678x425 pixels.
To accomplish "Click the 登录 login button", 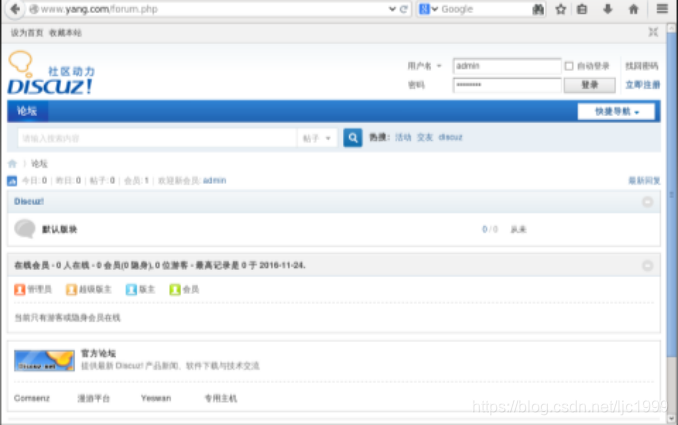I will pyautogui.click(x=590, y=85).
